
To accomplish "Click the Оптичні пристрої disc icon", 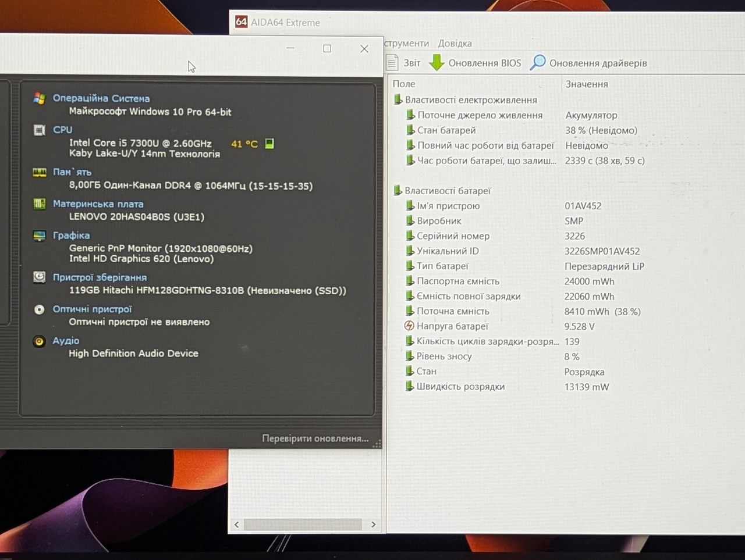I will (x=39, y=309).
